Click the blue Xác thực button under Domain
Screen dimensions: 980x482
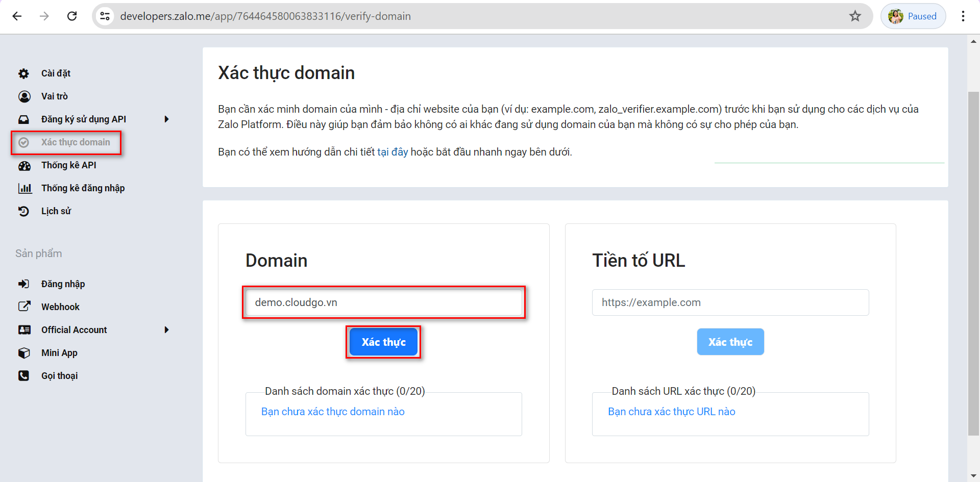[x=383, y=342]
